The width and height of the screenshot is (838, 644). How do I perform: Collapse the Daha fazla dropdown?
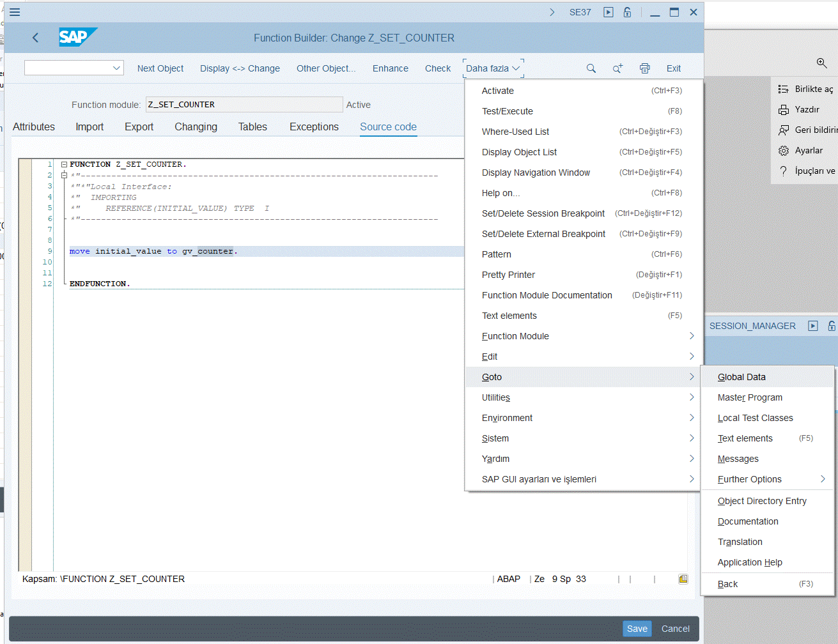(493, 68)
